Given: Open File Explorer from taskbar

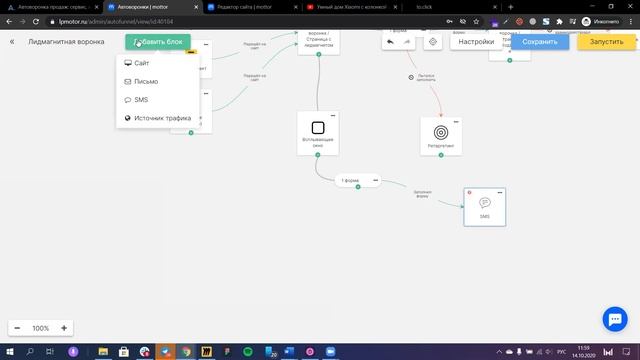Looking at the screenshot, I should [103, 351].
